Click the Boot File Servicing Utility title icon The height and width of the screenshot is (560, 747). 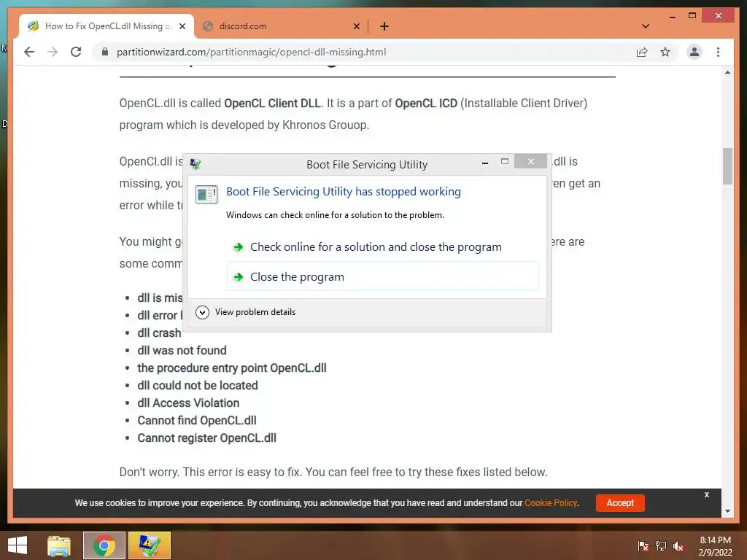point(196,164)
